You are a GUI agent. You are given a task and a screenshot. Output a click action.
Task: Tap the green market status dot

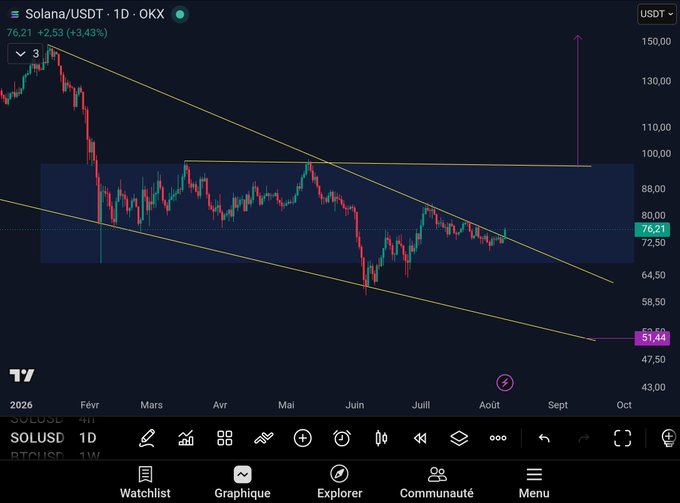point(180,14)
